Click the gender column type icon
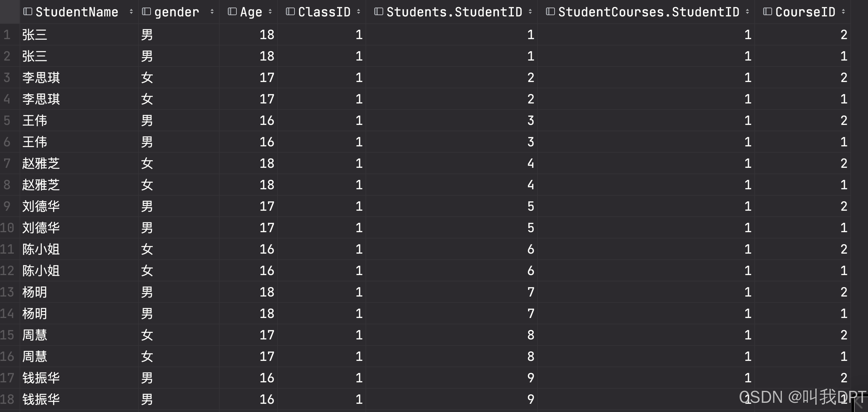Image resolution: width=868 pixels, height=412 pixels. (x=146, y=12)
